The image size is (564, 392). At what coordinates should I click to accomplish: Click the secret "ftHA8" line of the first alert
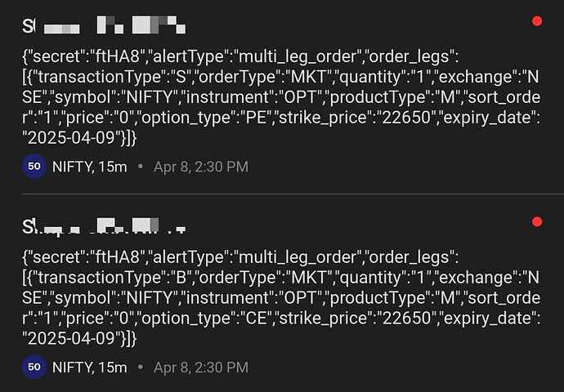(240, 57)
